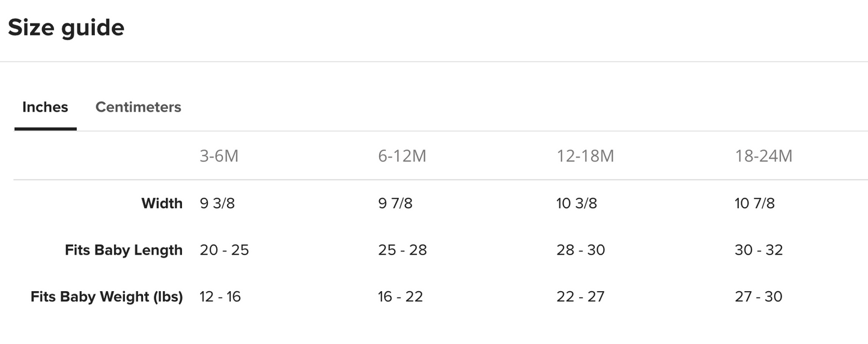Click the 25 - 28 baby length cell

[402, 250]
